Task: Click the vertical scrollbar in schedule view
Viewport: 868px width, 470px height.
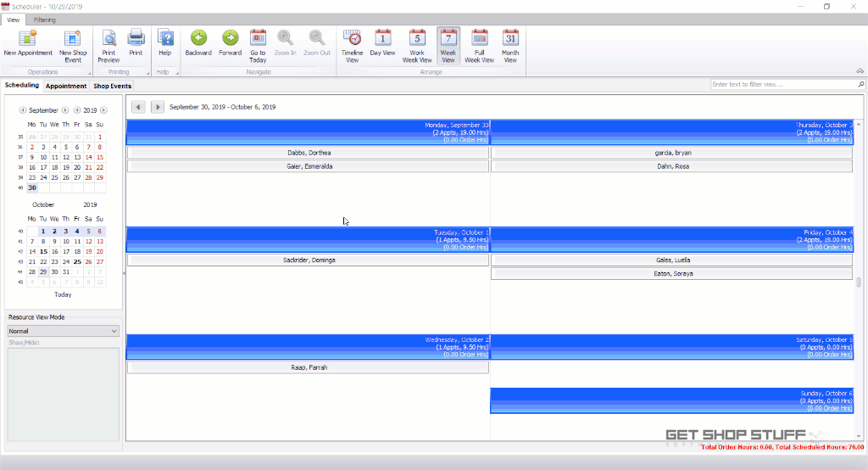Action: [x=859, y=283]
